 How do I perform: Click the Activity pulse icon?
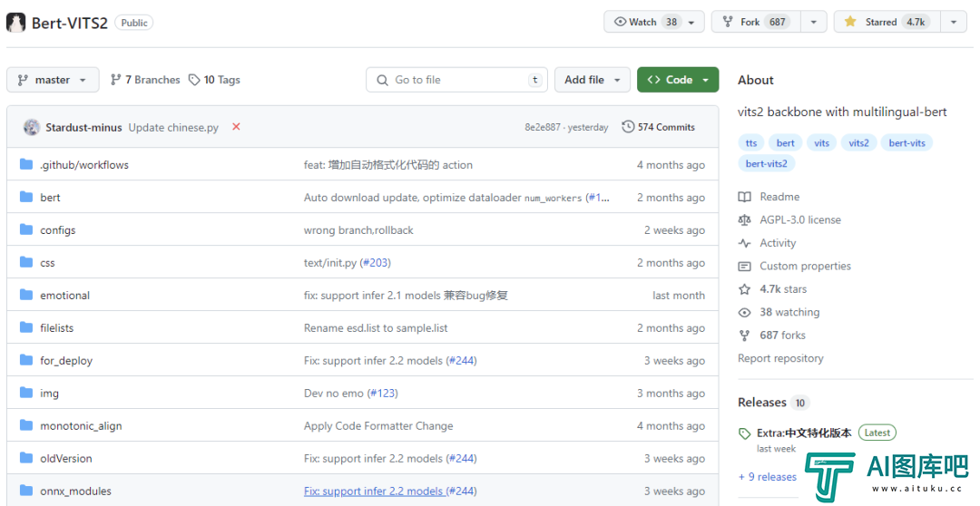click(x=744, y=243)
